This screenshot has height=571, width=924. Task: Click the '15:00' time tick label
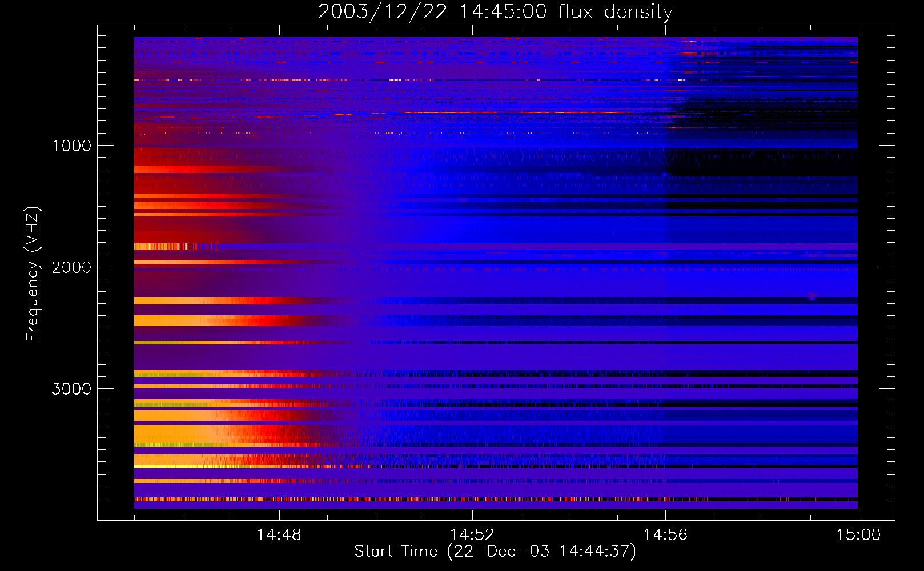(x=858, y=535)
